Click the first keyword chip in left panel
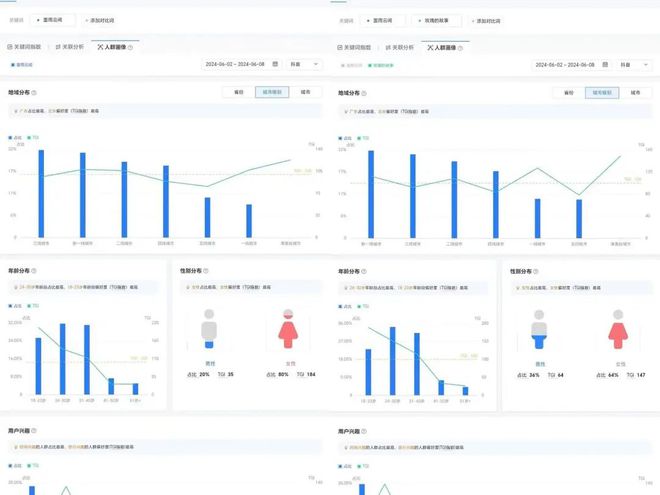Screen dimensions: 660x495 pos(53,20)
